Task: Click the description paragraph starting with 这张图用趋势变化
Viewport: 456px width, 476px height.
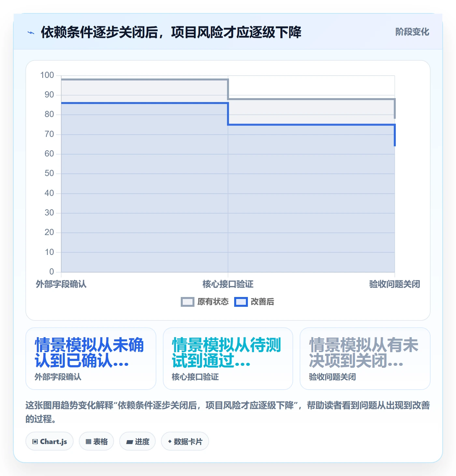Action: click(228, 412)
